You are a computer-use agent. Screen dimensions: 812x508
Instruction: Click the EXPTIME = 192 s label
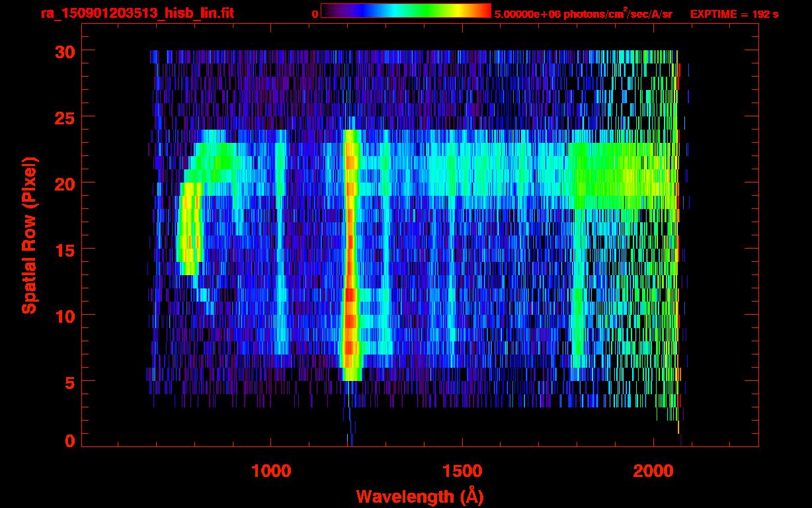pyautogui.click(x=734, y=14)
